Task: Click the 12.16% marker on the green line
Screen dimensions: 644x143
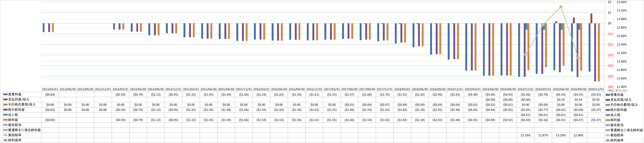Action: pos(525,54)
